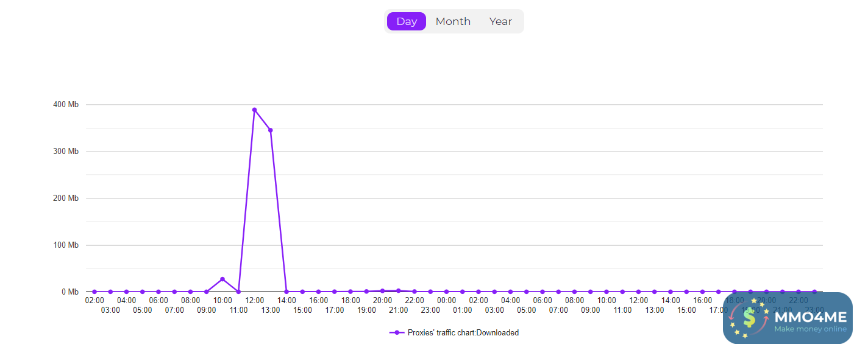
Task: Click the peak data point near 400 Mb
Action: pos(254,110)
